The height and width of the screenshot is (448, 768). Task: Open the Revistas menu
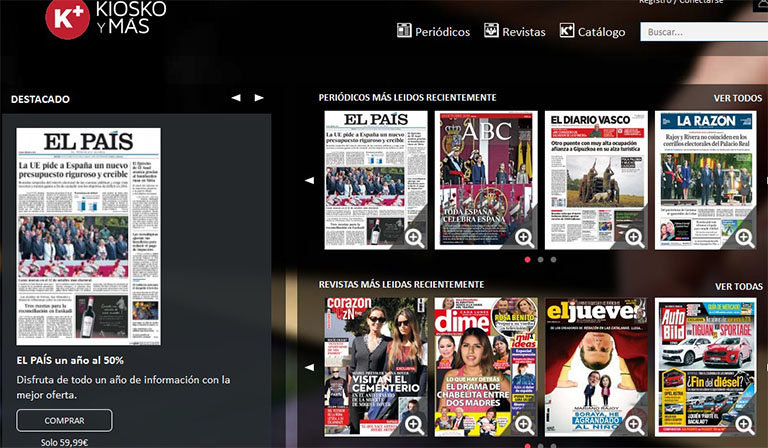[514, 31]
